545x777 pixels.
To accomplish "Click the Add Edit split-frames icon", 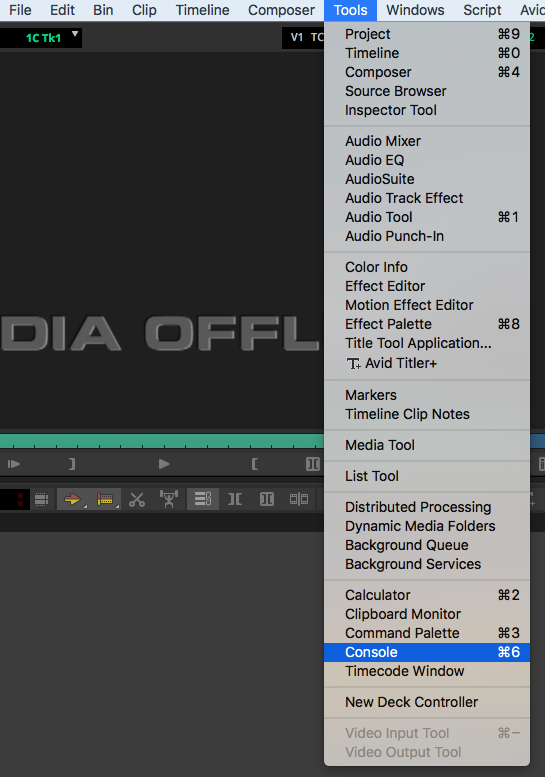I will point(299,499).
